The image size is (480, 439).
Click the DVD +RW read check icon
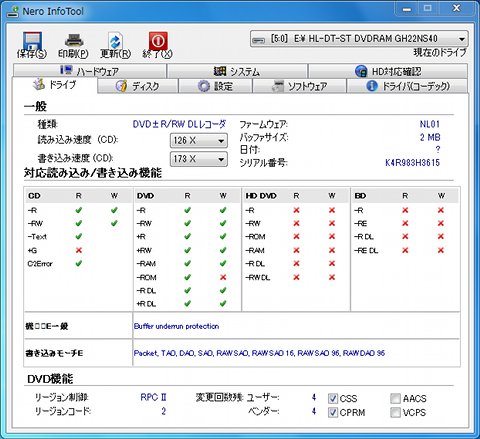point(187,250)
